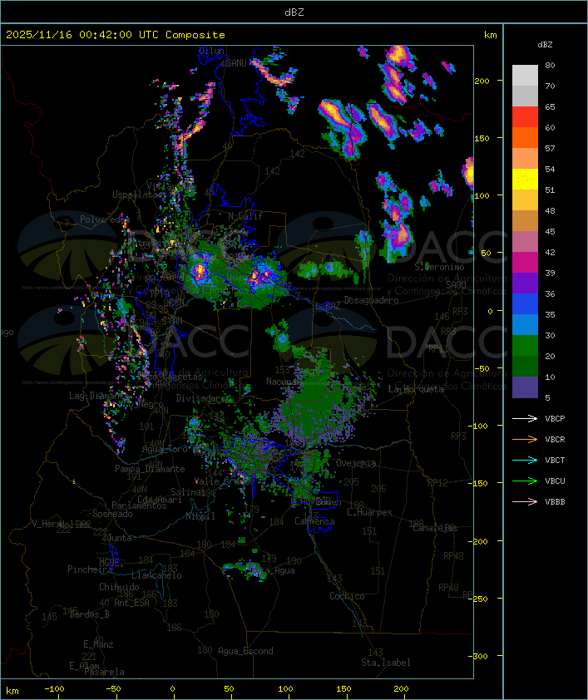Image resolution: width=588 pixels, height=700 pixels.
Task: Click the pink VBBB arrow icon
Action: tap(525, 502)
